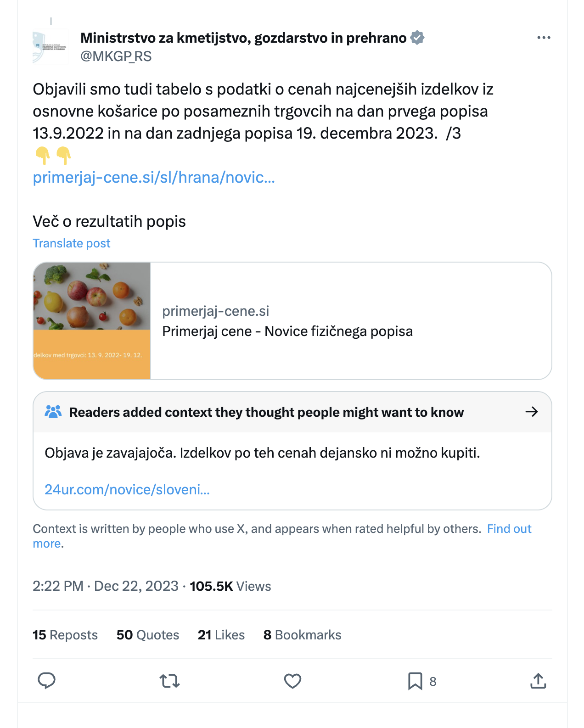
Task: Click the verified badge next to ministry name
Action: pyautogui.click(x=417, y=38)
